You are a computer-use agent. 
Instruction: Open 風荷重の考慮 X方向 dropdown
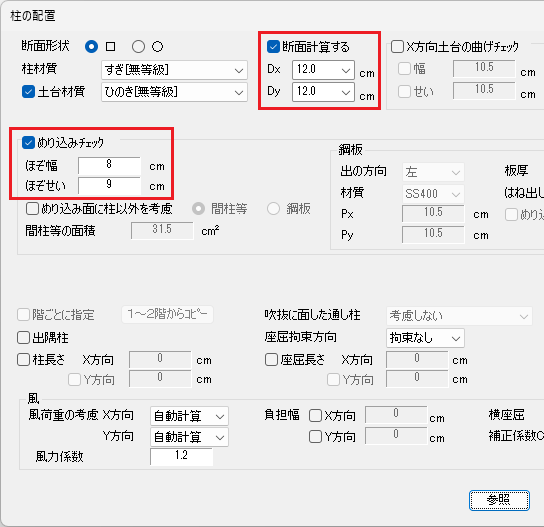pos(189,416)
